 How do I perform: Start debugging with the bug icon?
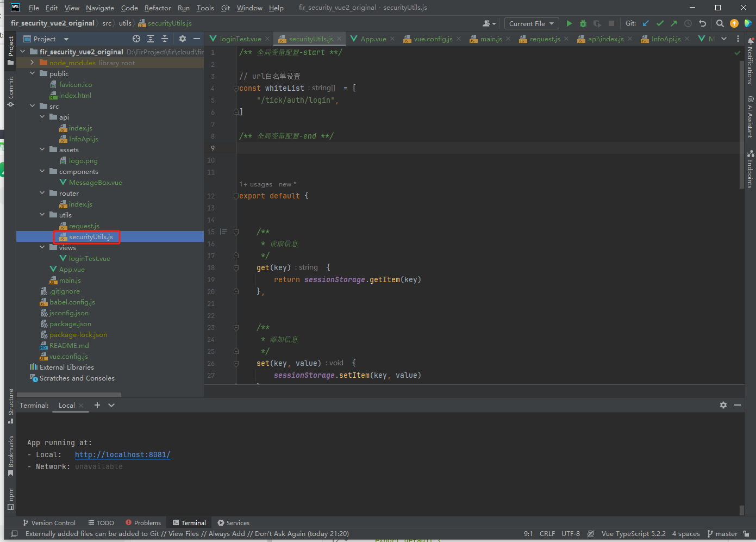[x=583, y=23]
